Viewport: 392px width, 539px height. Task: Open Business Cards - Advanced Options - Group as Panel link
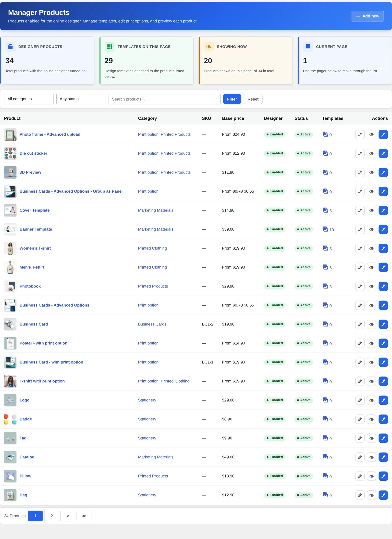point(71,191)
